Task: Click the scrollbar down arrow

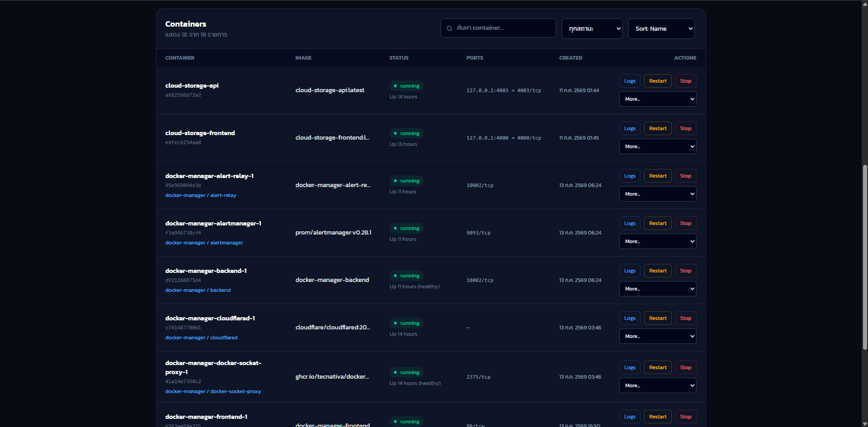Action: (865, 424)
